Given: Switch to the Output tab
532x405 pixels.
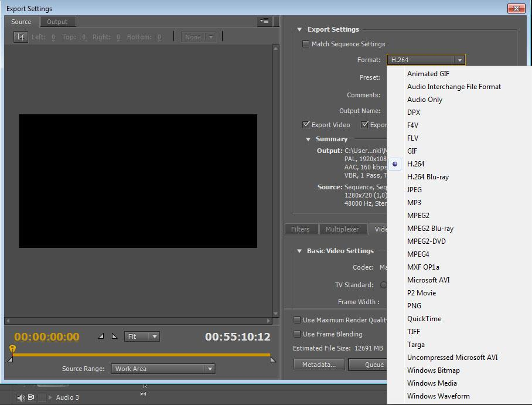Looking at the screenshot, I should [x=57, y=22].
